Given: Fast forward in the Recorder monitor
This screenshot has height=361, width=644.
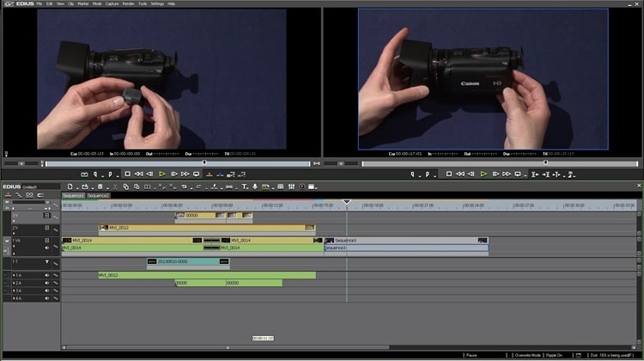Looking at the screenshot, I should point(507,174).
